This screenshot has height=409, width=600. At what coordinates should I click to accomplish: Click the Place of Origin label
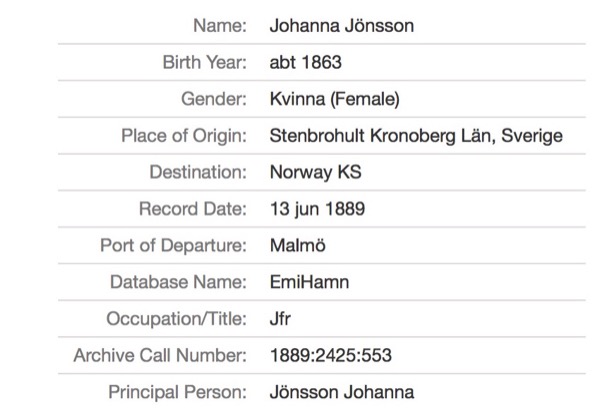click(184, 136)
